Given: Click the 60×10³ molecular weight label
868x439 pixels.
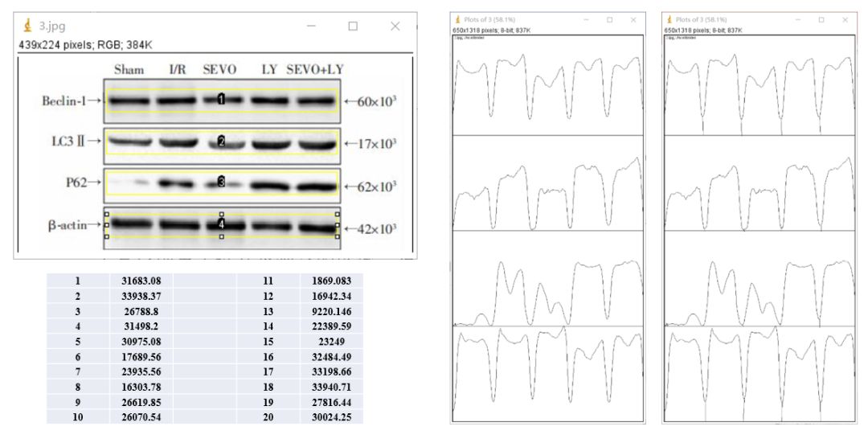Looking at the screenshot, I should coord(377,101).
